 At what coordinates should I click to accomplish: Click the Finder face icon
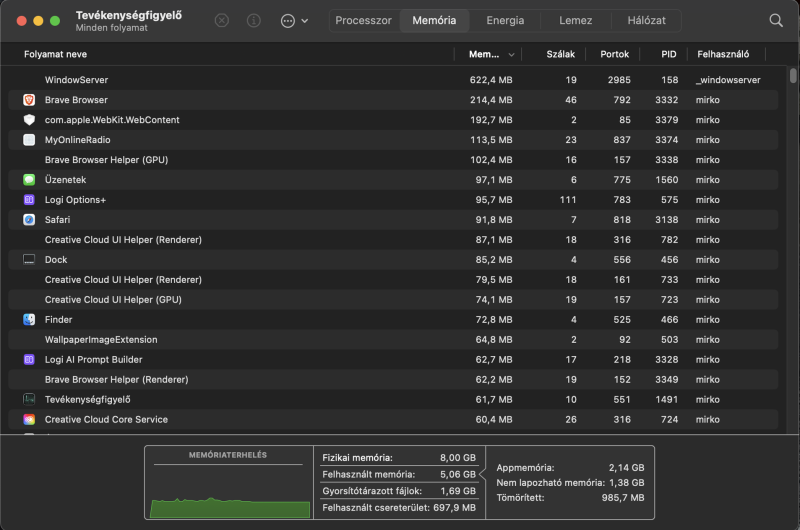click(29, 319)
